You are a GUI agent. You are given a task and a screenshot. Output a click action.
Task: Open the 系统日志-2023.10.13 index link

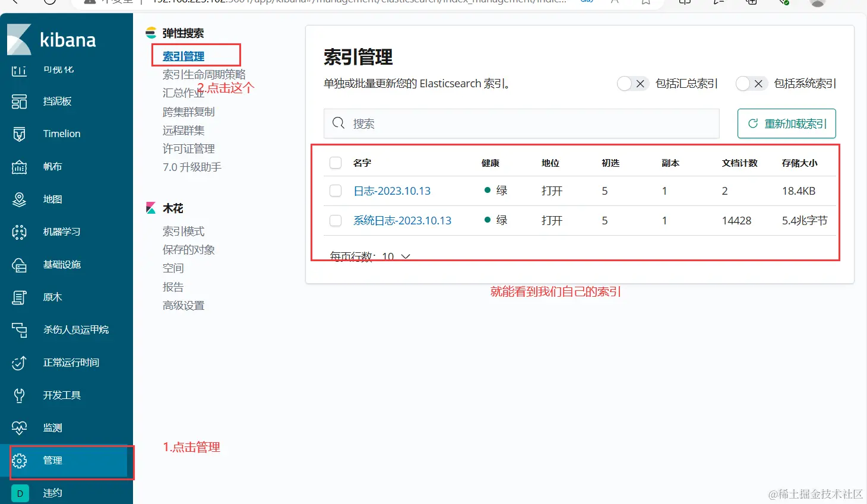[403, 220]
